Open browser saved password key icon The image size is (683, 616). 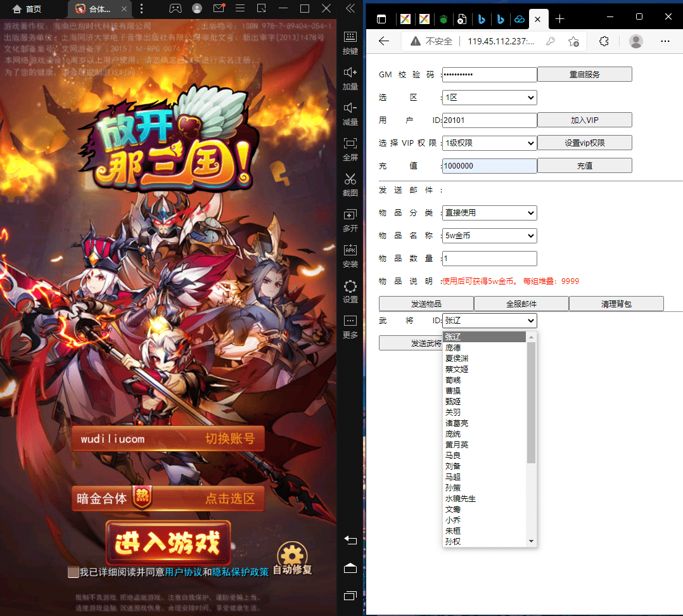(551, 41)
